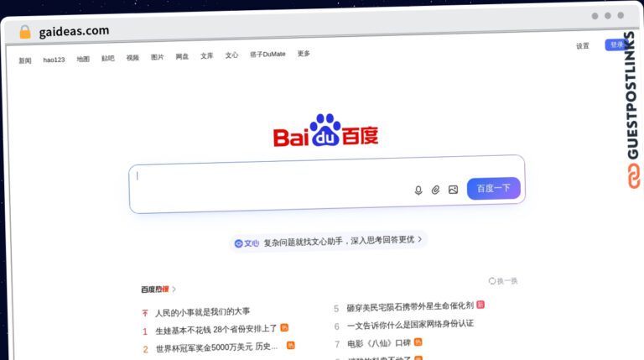Open hot search 人民的小事就是我们的大事
644x360 pixels.
[202, 312]
